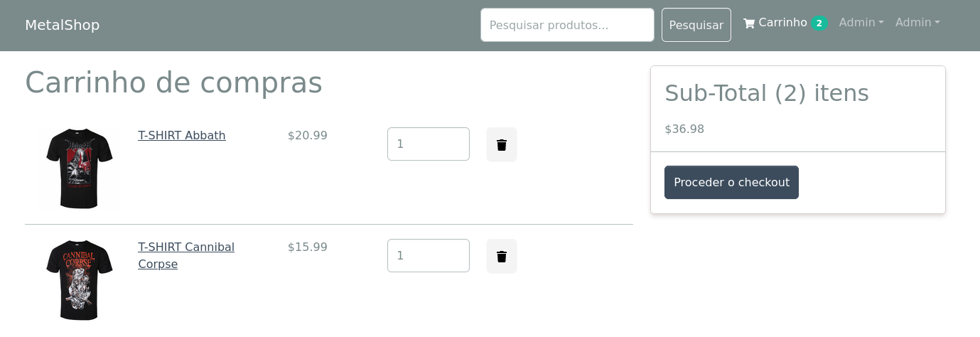This screenshot has width=980, height=337.
Task: Click Proceder o checkout
Action: tap(731, 183)
